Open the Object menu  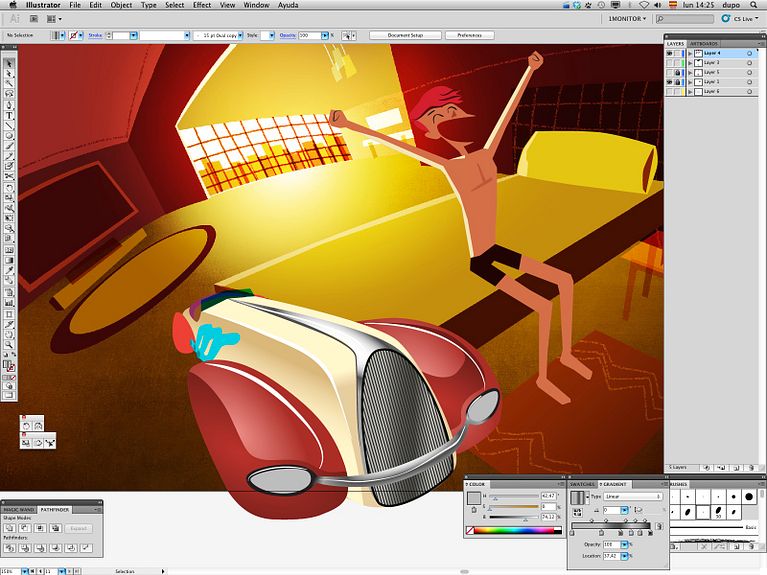tap(120, 5)
